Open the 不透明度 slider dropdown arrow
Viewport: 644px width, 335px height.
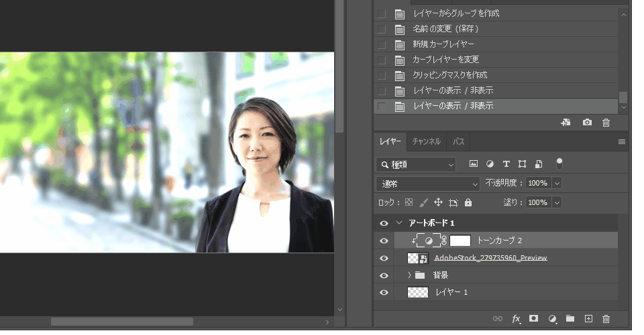(x=557, y=183)
